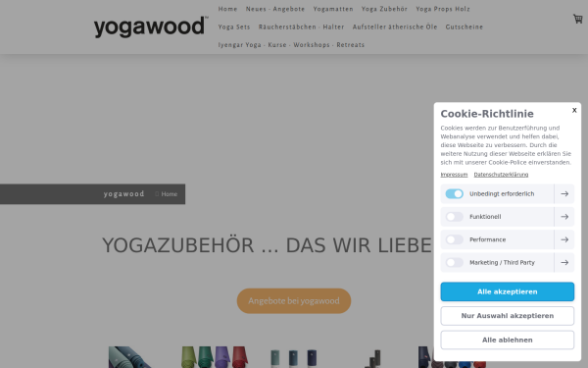This screenshot has height=368, width=588.
Task: Open Räucherstäbchen - Halter menu item
Action: click(301, 27)
